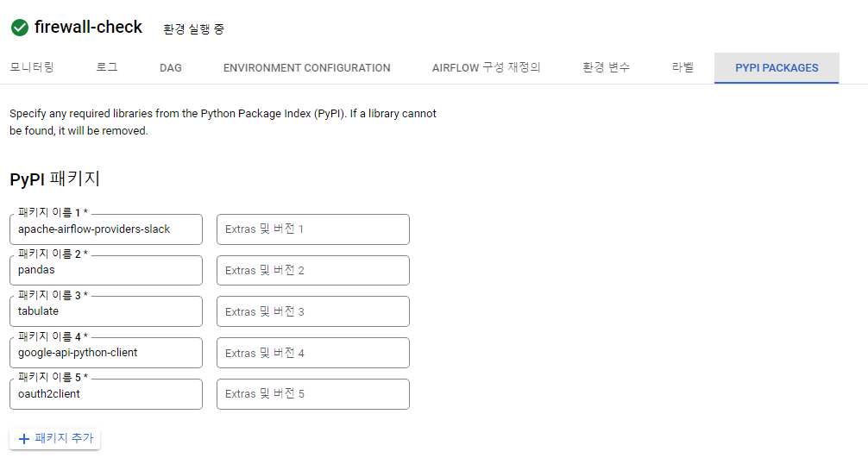
Task: Select the AIRFLOW 구성 재정의 tab
Action: 486,67
